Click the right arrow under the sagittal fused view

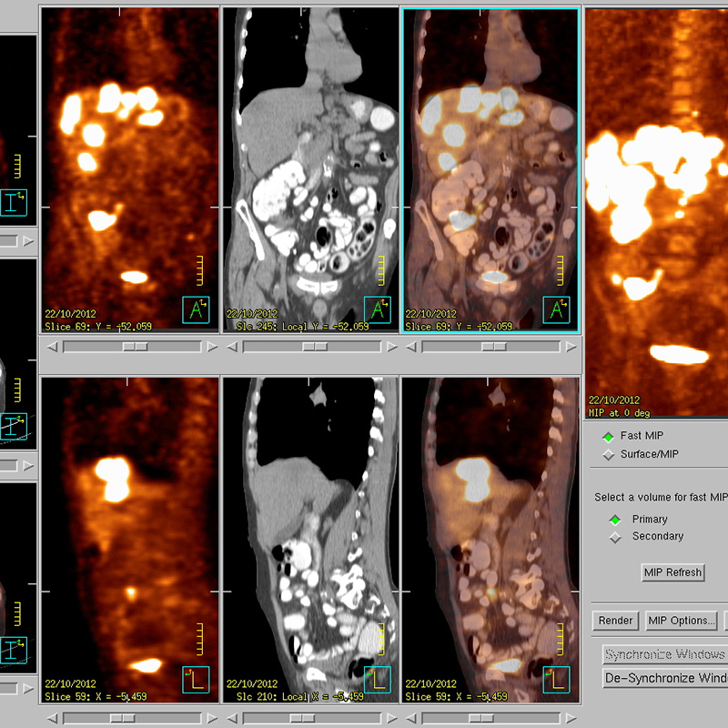571,718
